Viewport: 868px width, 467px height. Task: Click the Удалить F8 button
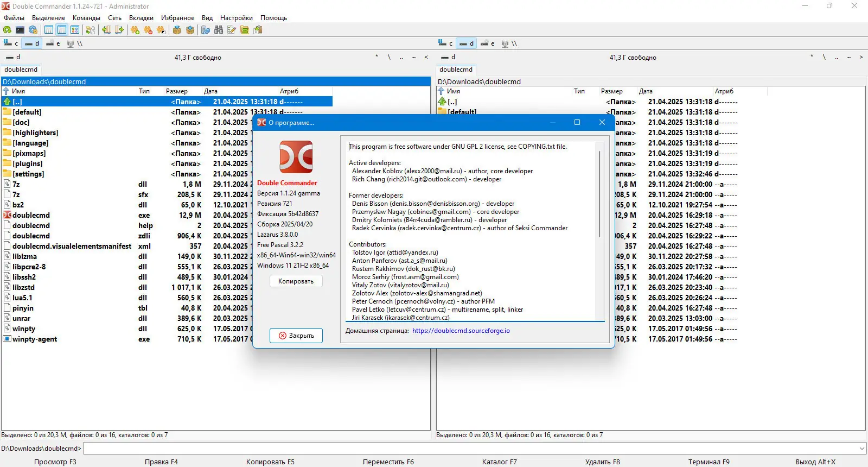(x=602, y=462)
